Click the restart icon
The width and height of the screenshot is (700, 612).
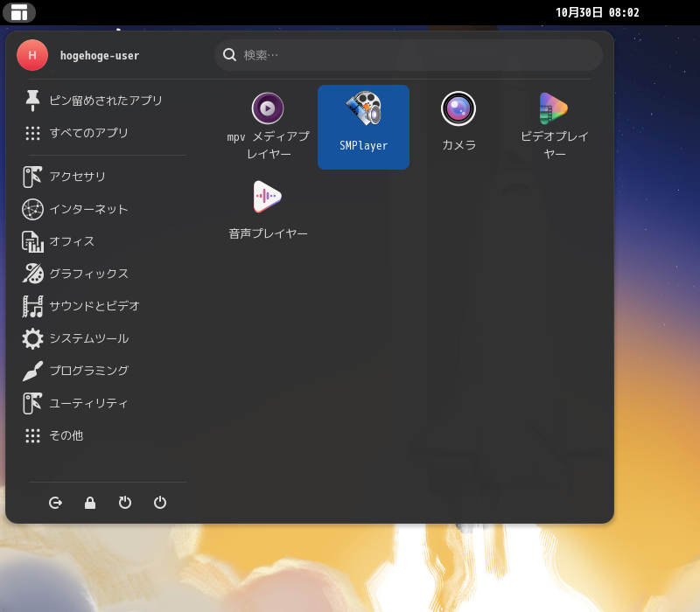coord(125,503)
